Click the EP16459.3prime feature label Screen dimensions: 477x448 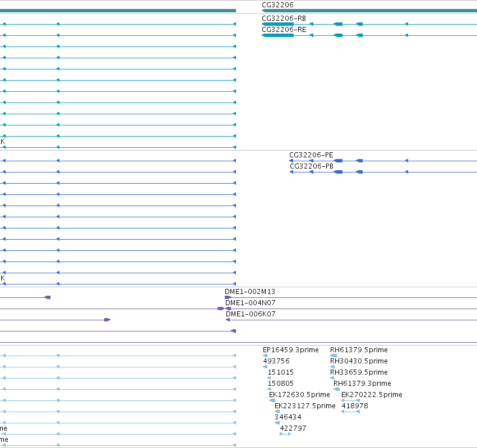coord(290,350)
